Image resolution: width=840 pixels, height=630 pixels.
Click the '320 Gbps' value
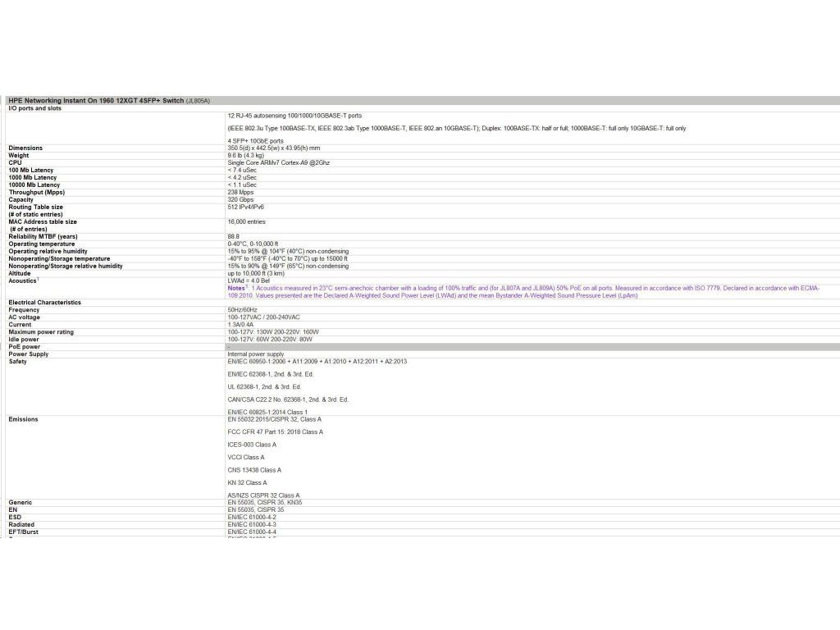(x=240, y=200)
